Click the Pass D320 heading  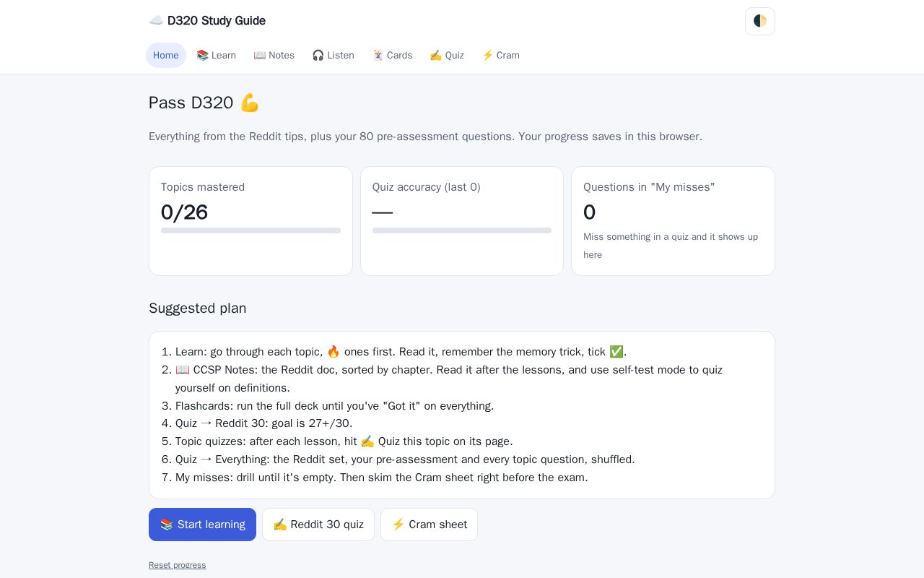point(204,103)
